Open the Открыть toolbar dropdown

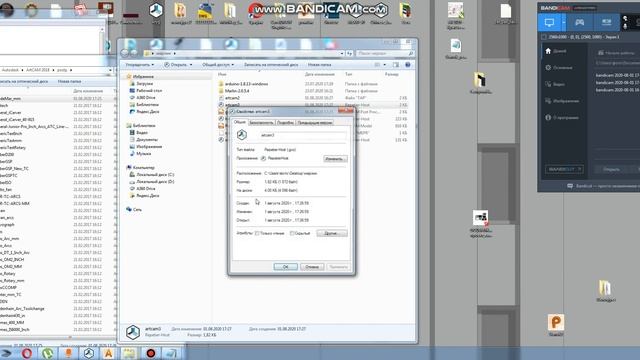coord(178,65)
